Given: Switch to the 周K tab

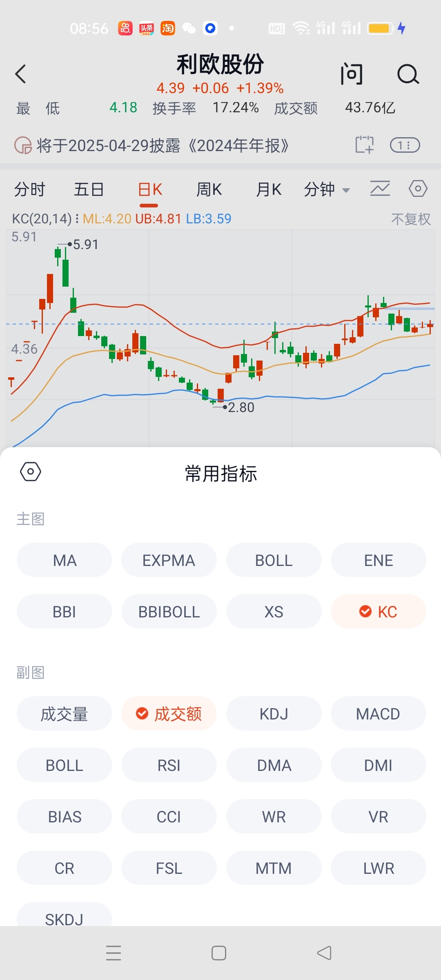Looking at the screenshot, I should tap(209, 189).
